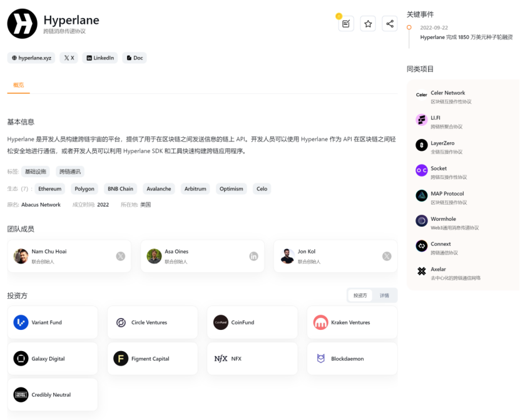Click the name Asa Oines
Viewport: 520px width, 420px height.
click(x=176, y=252)
